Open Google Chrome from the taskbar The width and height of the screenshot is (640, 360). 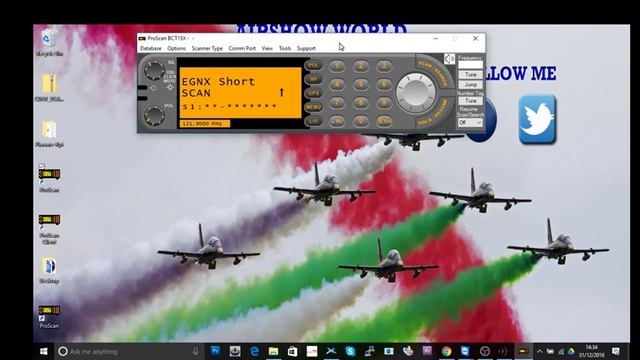pos(446,351)
